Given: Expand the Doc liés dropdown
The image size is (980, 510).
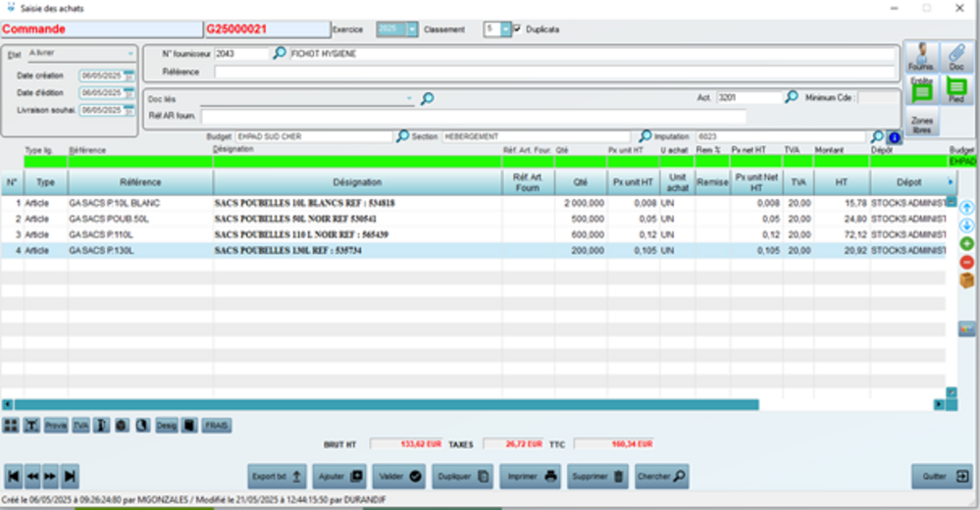Looking at the screenshot, I should [410, 98].
